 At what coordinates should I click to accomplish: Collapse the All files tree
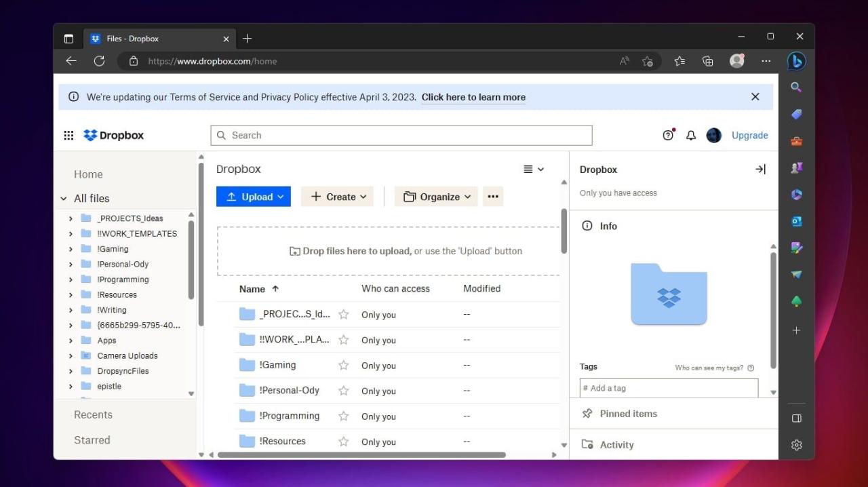pyautogui.click(x=64, y=199)
